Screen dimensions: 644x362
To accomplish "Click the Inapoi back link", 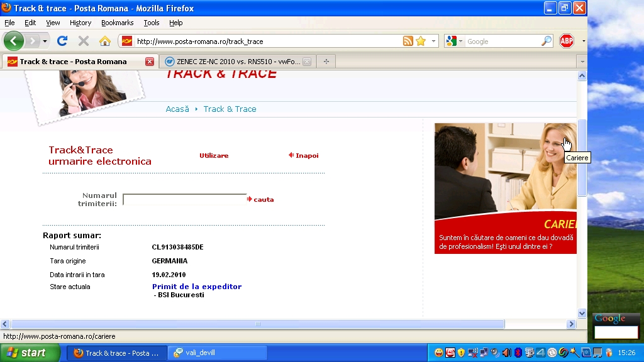I will pos(304,156).
